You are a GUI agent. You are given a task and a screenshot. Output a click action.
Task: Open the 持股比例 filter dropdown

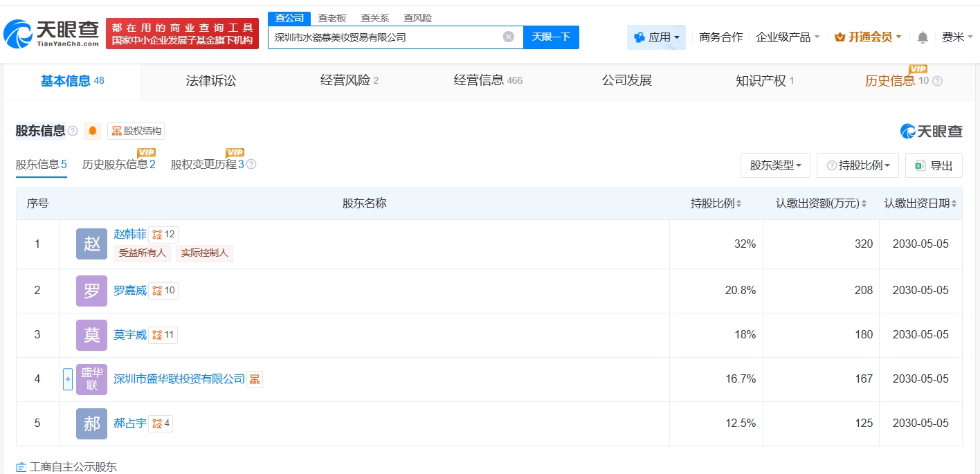click(x=858, y=165)
